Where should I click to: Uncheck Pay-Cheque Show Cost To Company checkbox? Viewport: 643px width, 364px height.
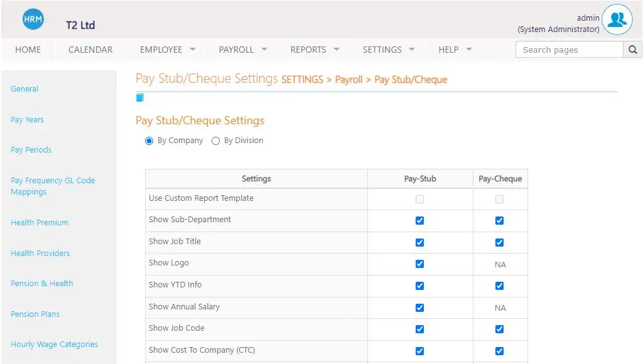click(499, 351)
